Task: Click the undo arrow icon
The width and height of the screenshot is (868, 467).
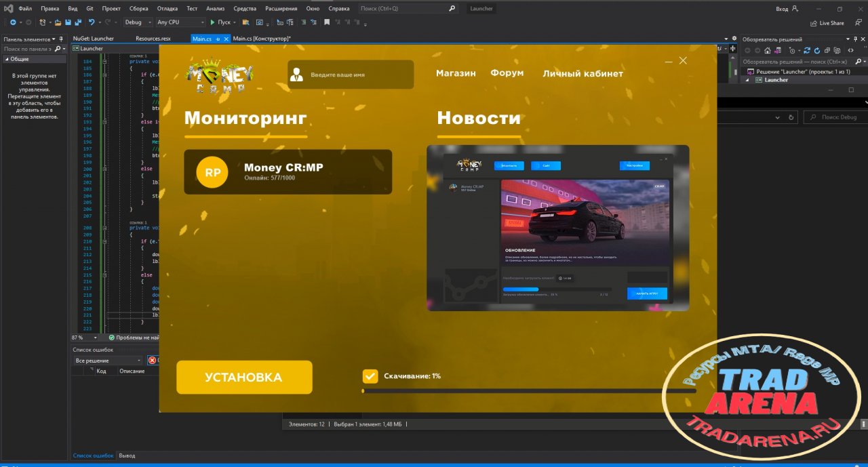Action: pos(91,22)
